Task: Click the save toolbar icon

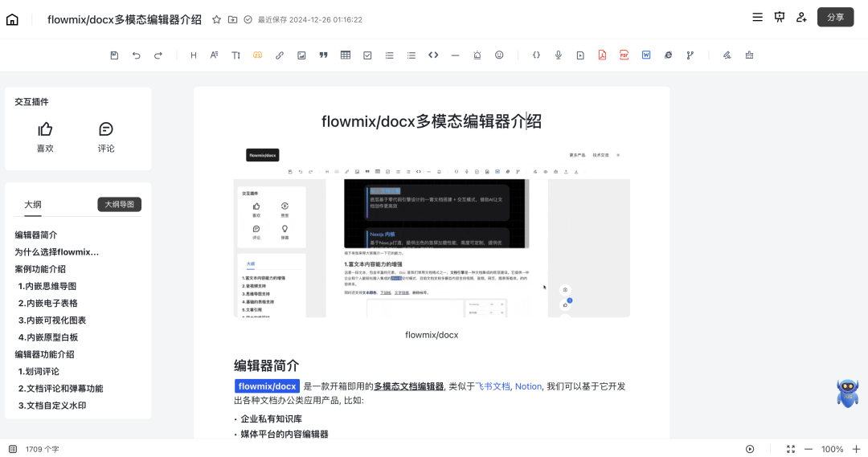Action: (114, 55)
